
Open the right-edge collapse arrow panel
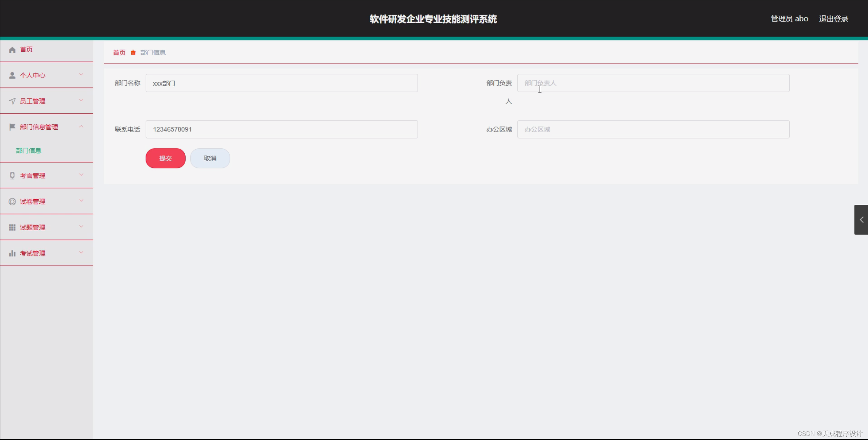861,220
